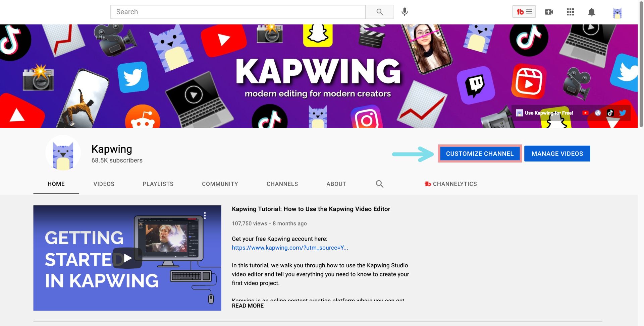Click the MANAGE VIDEOS button
This screenshot has height=326, width=644.
click(x=557, y=153)
